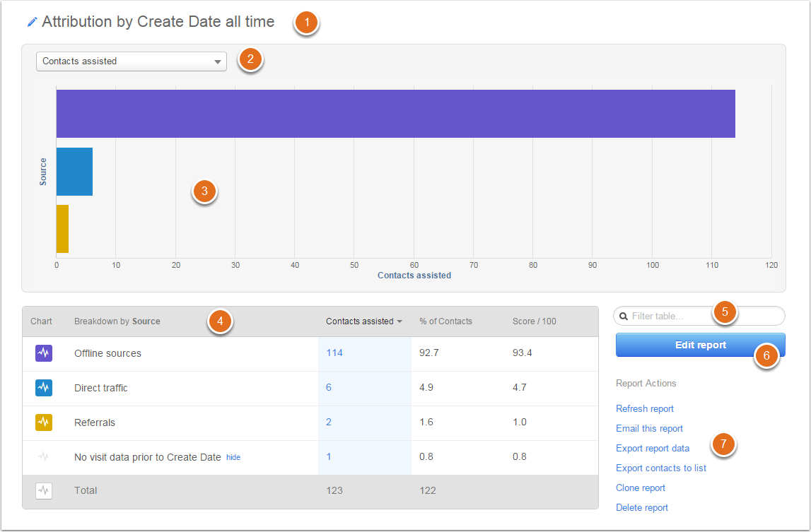Click the Total 123 value

point(334,490)
